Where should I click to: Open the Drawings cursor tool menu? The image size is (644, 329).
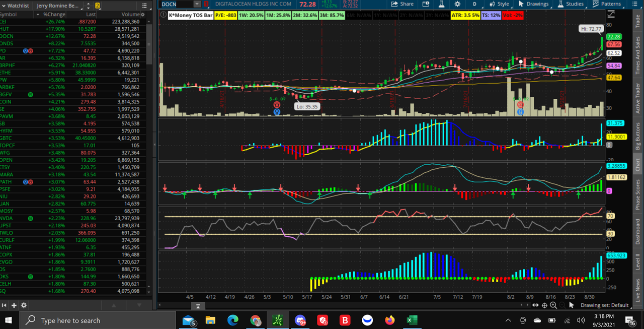click(x=533, y=4)
